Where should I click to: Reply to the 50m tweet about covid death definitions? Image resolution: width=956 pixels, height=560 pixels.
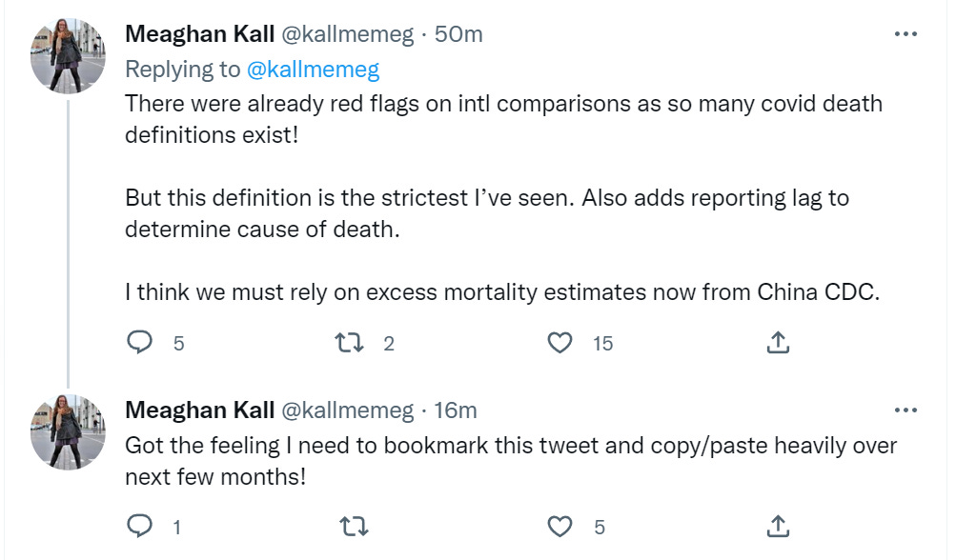[139, 343]
